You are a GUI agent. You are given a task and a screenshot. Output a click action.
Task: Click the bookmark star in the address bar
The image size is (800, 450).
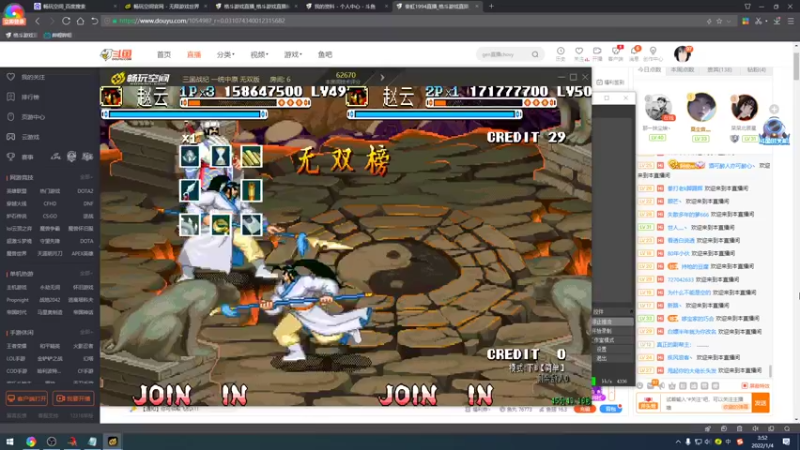(719, 21)
